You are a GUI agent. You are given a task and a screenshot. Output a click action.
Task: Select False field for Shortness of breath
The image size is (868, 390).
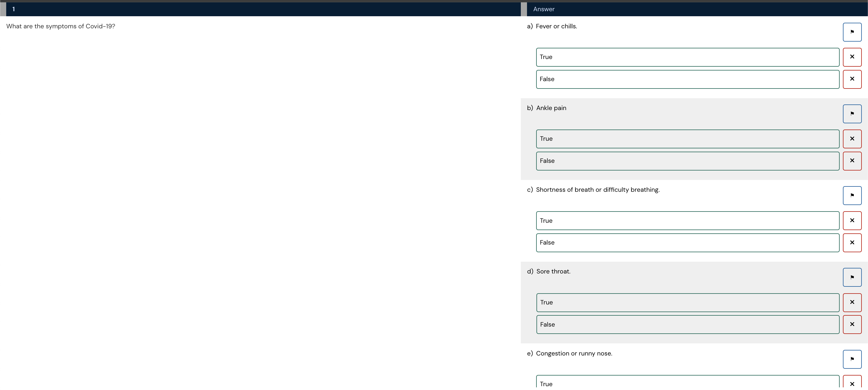687,242
